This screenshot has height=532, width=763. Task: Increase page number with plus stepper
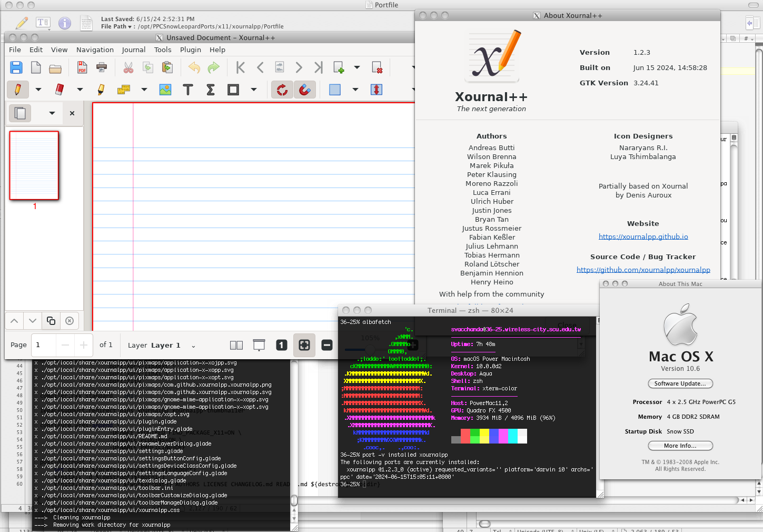[83, 345]
